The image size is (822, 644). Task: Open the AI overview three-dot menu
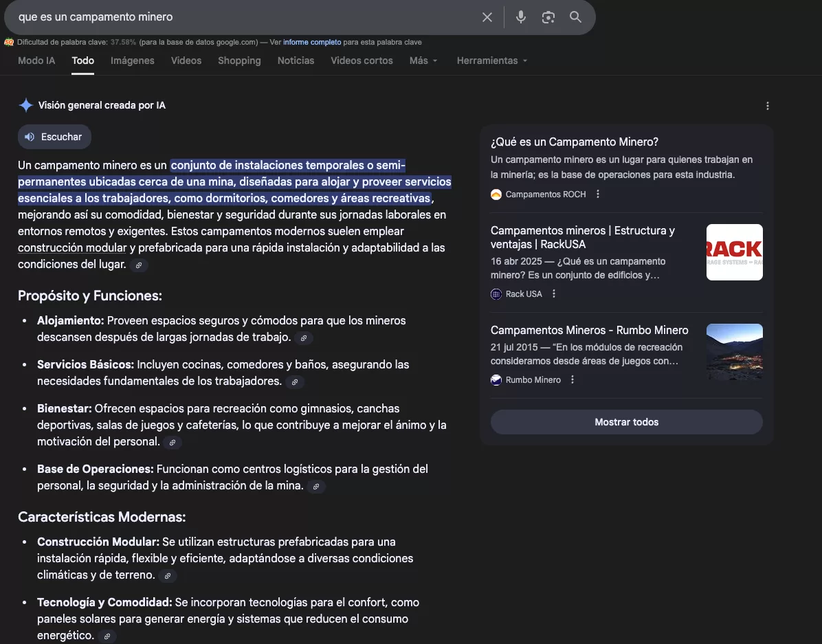click(x=768, y=106)
